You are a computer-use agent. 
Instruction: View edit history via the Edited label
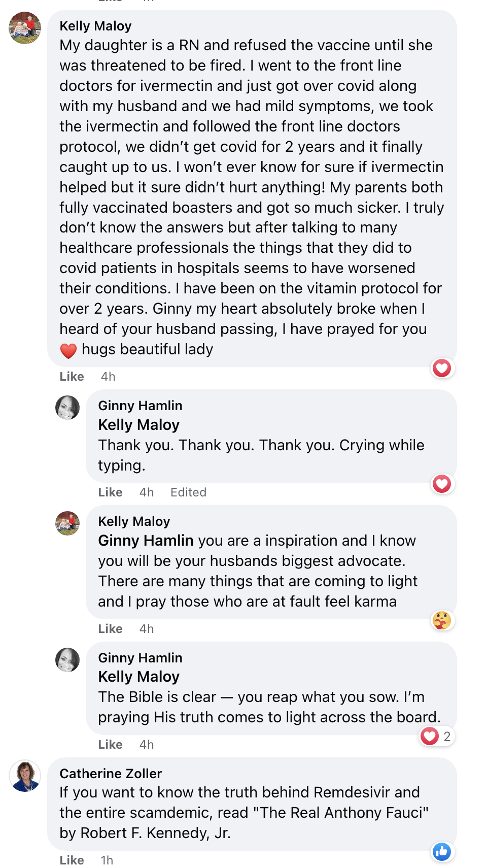pos(188,492)
